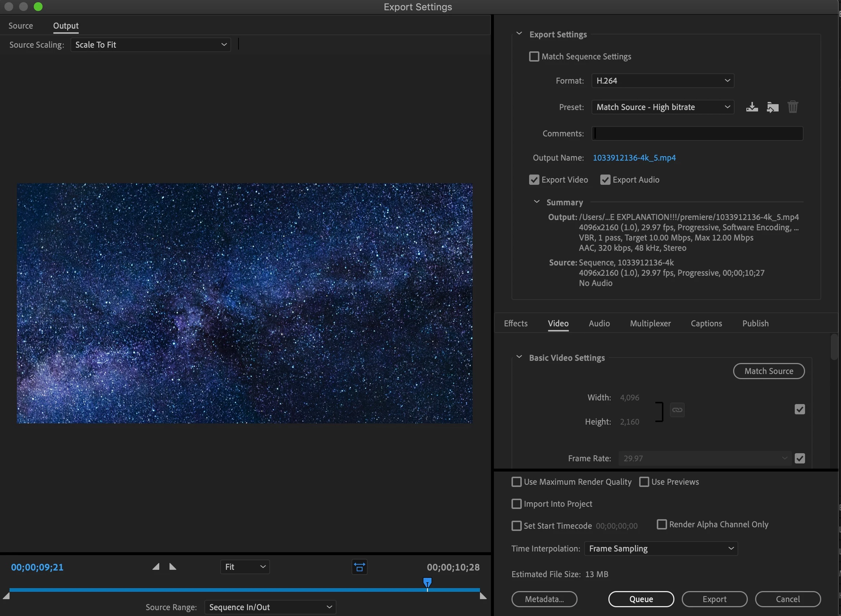The height and width of the screenshot is (616, 841).
Task: Open the Source Scaling dropdown
Action: point(150,45)
